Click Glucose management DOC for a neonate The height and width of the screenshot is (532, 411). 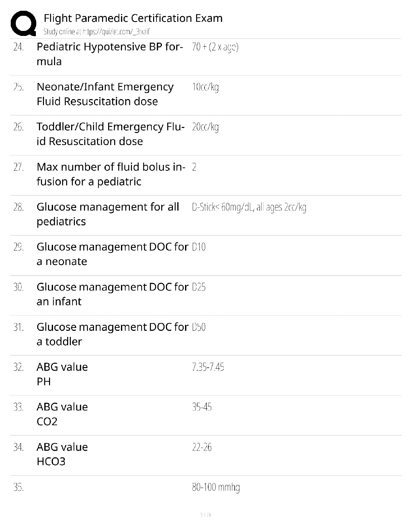tap(112, 254)
